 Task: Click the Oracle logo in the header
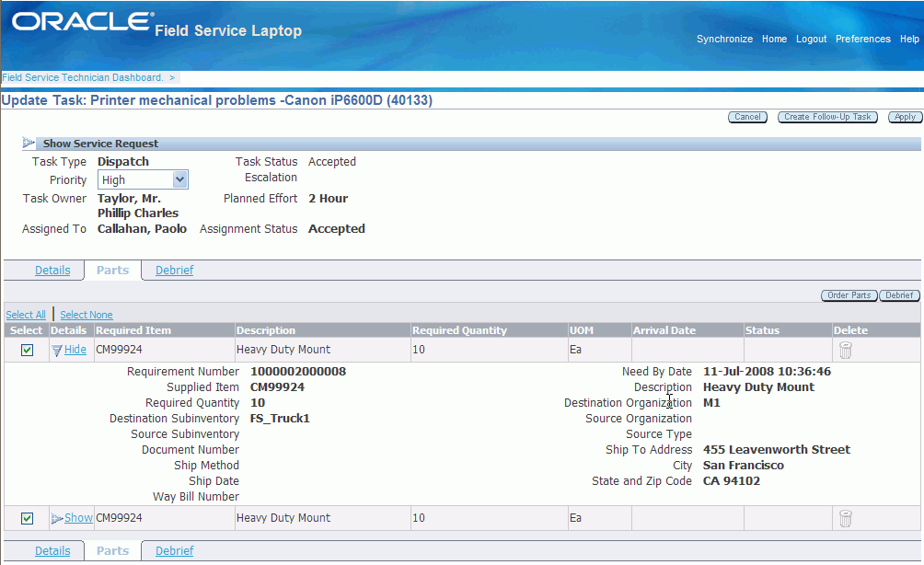82,22
